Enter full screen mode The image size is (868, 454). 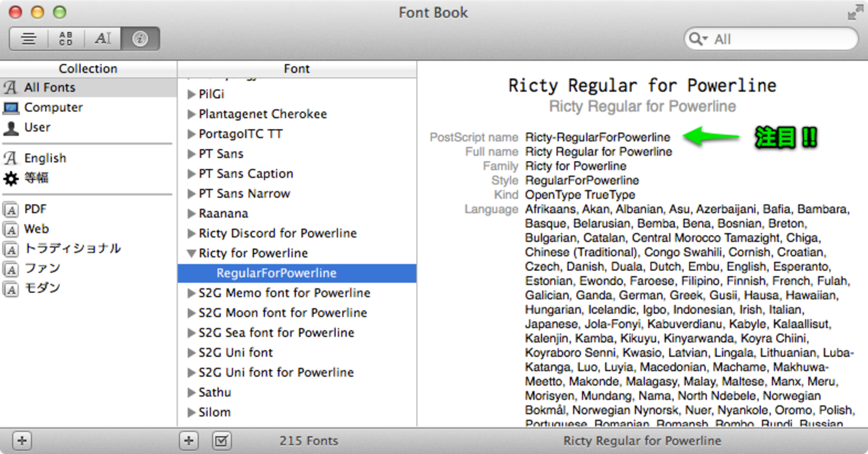tap(855, 12)
